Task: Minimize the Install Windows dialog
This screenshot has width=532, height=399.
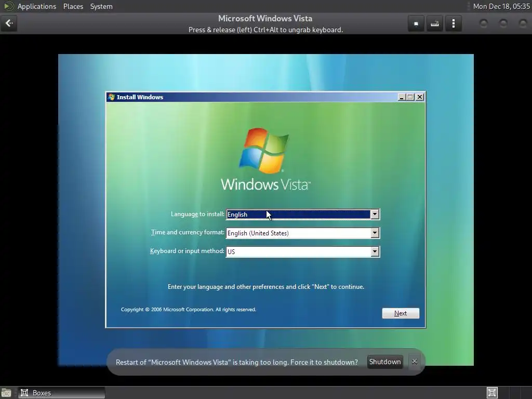Action: point(402,97)
